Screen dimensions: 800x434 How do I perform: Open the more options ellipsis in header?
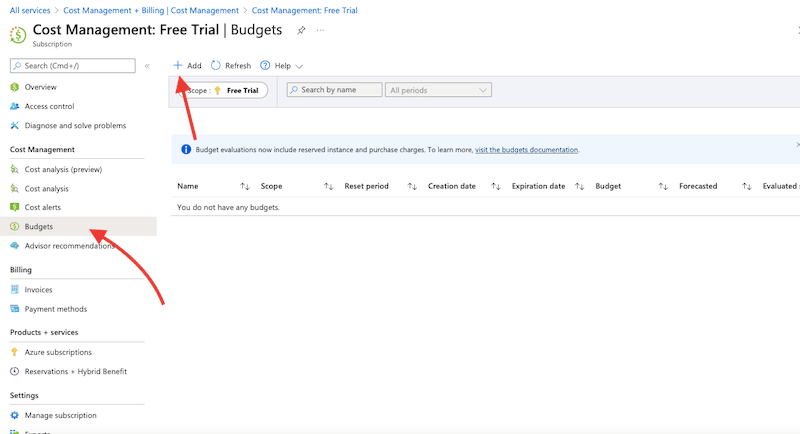[320, 31]
